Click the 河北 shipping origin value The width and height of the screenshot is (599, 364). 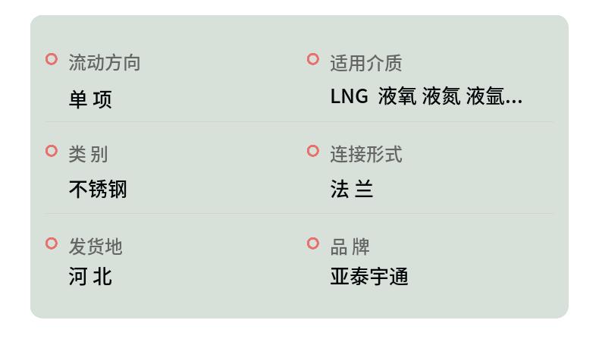90,277
